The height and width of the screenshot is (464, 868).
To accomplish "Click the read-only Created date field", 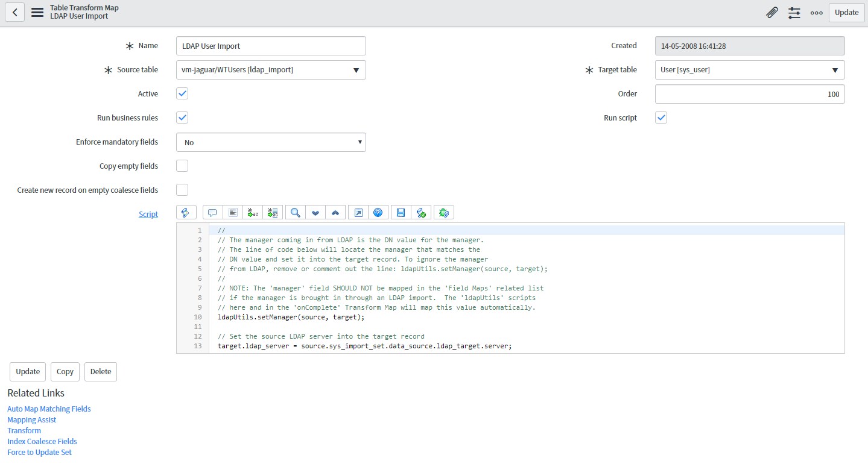I will (750, 46).
